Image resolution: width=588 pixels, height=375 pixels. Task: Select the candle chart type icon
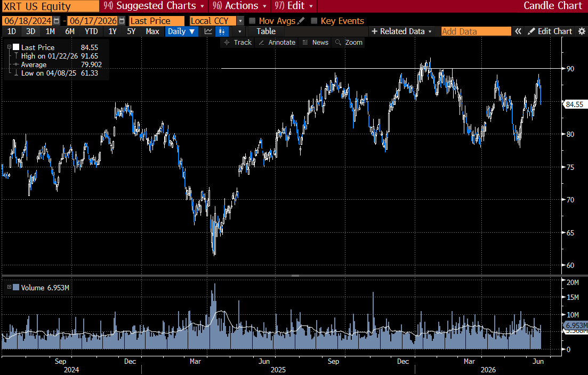point(222,31)
